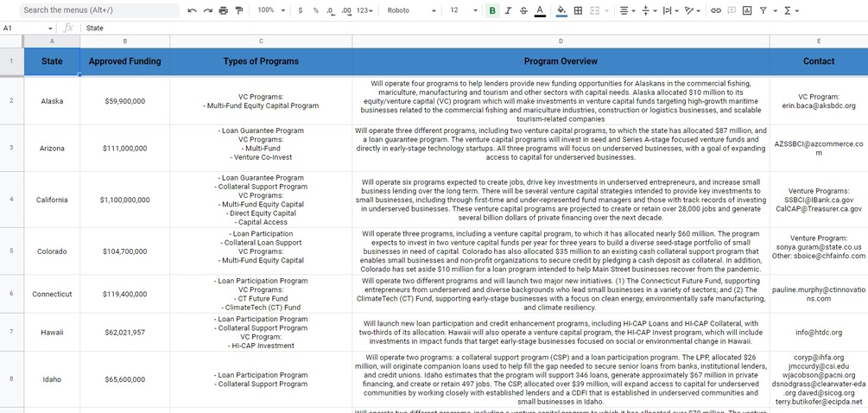868x413 pixels.
Task: Insert a link
Action: pos(716,10)
